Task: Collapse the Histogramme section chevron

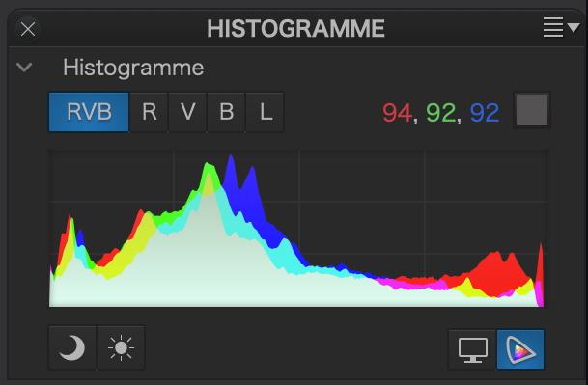Action: pyautogui.click(x=24, y=68)
